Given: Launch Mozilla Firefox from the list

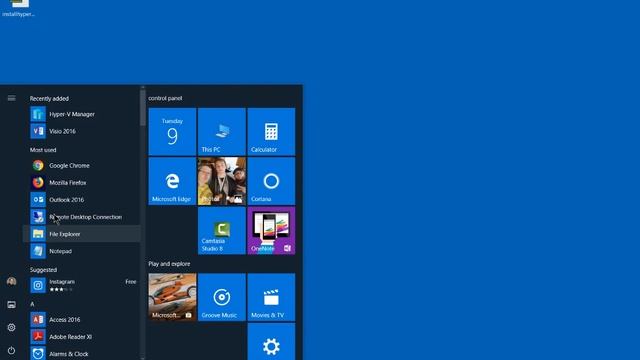Looking at the screenshot, I should pos(82,183).
